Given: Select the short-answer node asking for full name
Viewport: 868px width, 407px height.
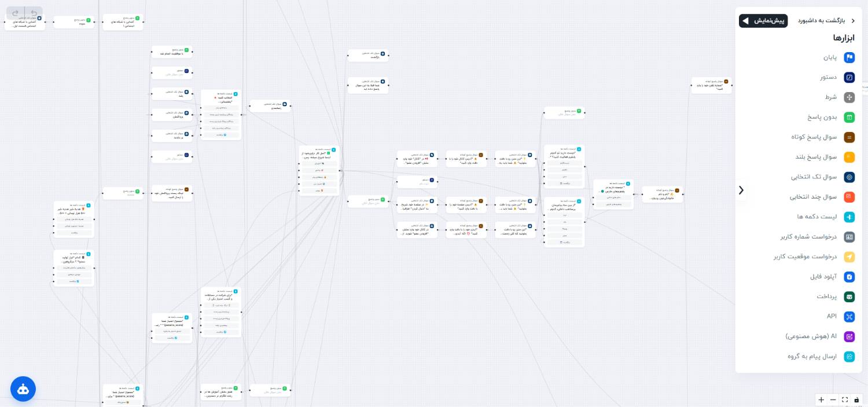Looking at the screenshot, I should 663,194.
